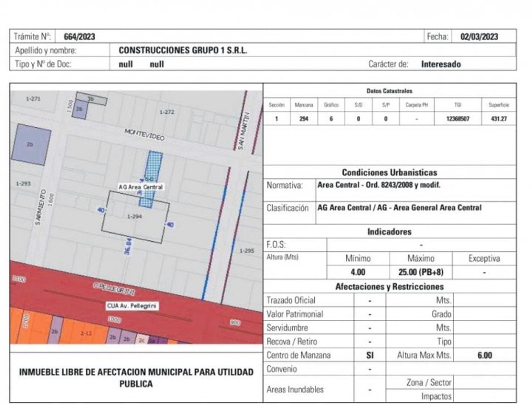Select the 'CUA Av. Pellegrini' map label
The width and height of the screenshot is (532, 404).
[132, 306]
